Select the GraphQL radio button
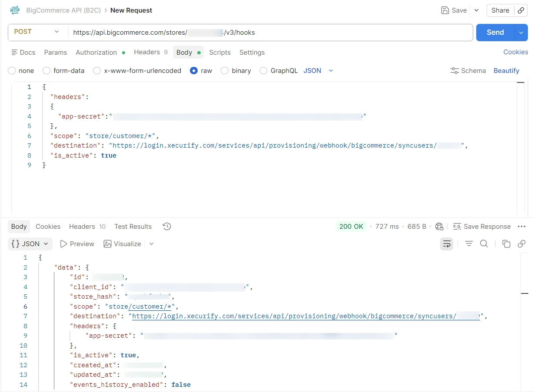The width and height of the screenshot is (534, 392). click(x=263, y=71)
